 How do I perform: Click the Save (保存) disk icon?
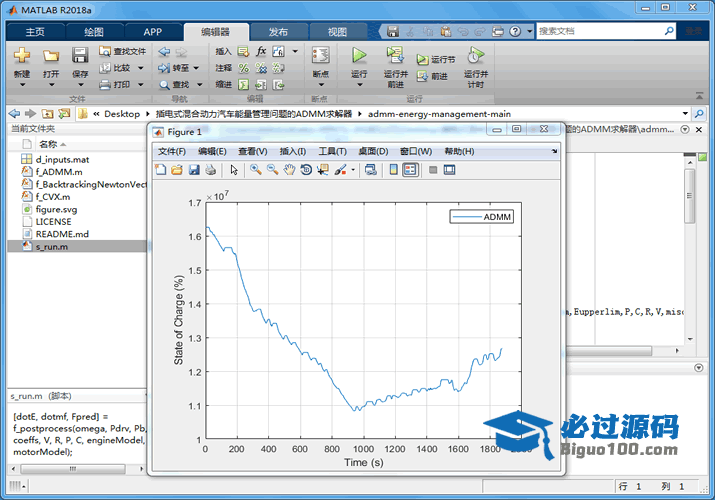(80, 56)
